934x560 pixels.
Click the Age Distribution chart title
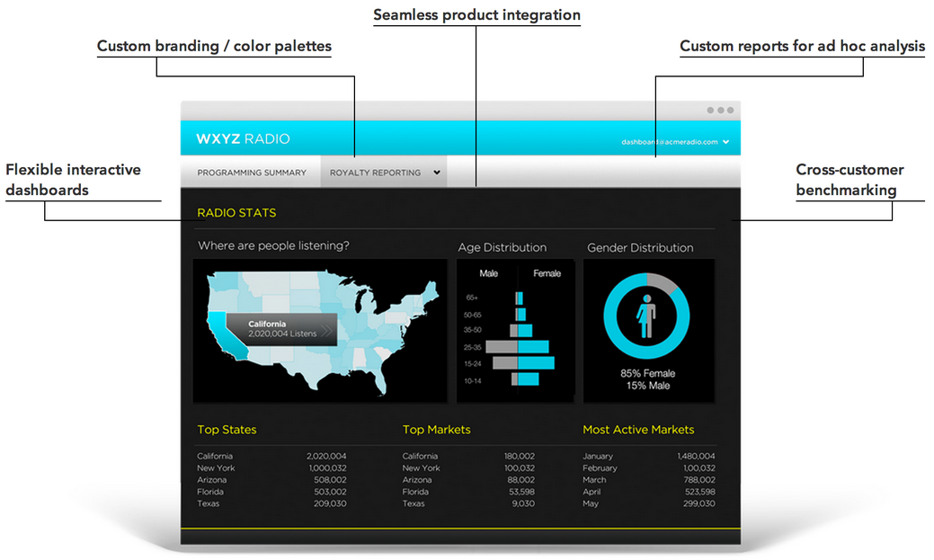click(x=503, y=247)
